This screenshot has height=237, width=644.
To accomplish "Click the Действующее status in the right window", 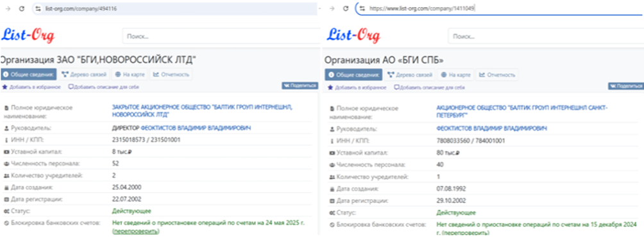I will 456,213.
